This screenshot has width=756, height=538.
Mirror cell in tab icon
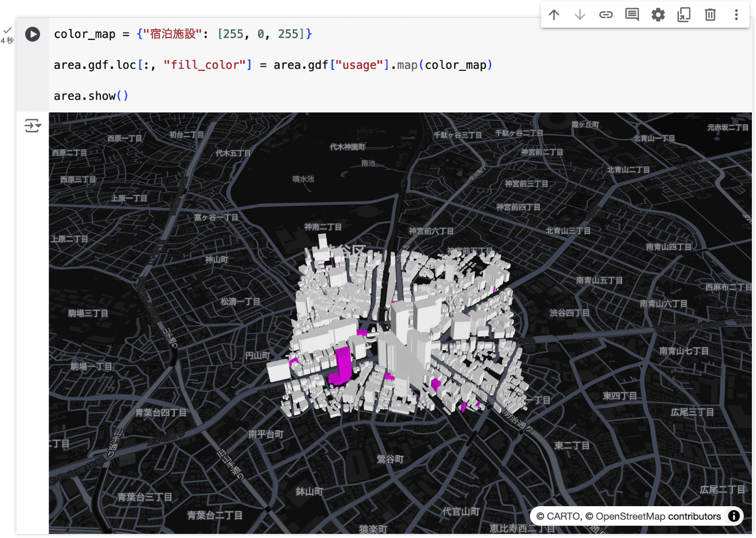pyautogui.click(x=684, y=14)
